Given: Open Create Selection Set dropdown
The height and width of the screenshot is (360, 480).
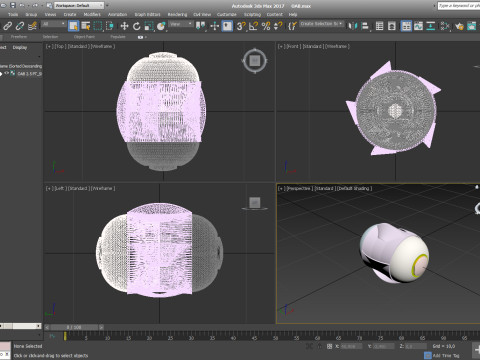Looking at the screenshot, I should click(321, 24).
